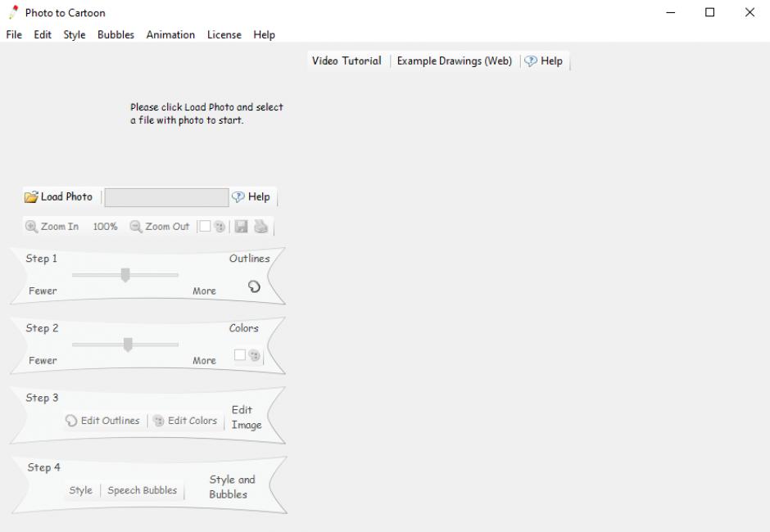Click 'Fewer' under the Step 2 slider
Image resolution: width=770 pixels, height=532 pixels.
pyautogui.click(x=43, y=361)
